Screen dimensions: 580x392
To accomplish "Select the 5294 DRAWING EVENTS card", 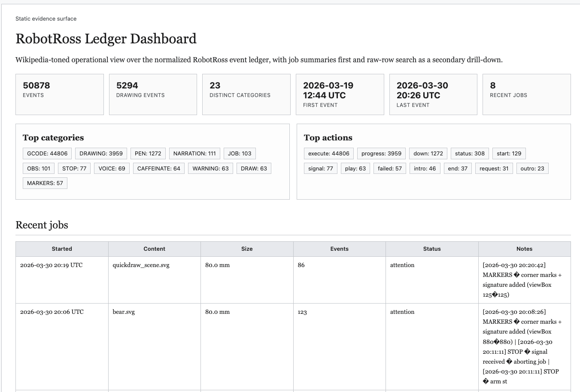I will [153, 94].
